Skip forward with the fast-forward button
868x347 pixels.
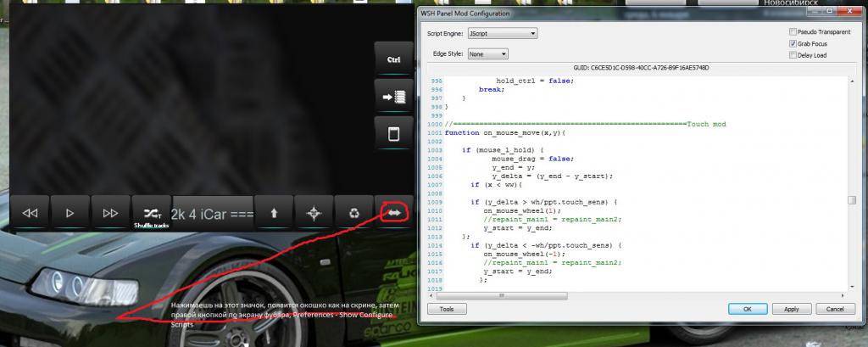pos(110,213)
